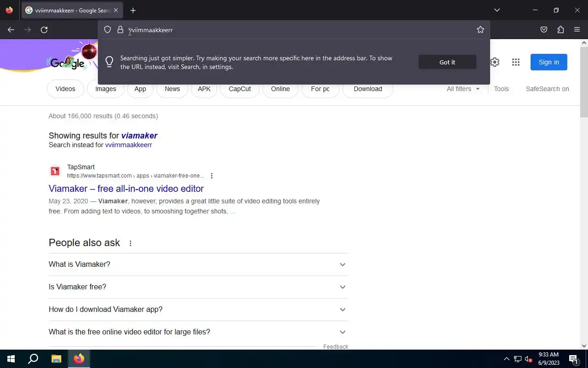Viewport: 588px width, 368px height.
Task: Open the list all tabs chevron
Action: [497, 10]
